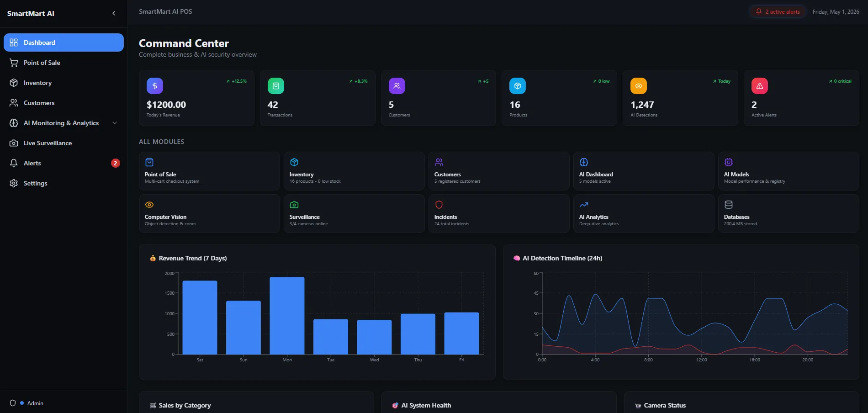Click the Incidents shield icon
868x413 pixels.
pyautogui.click(x=439, y=205)
